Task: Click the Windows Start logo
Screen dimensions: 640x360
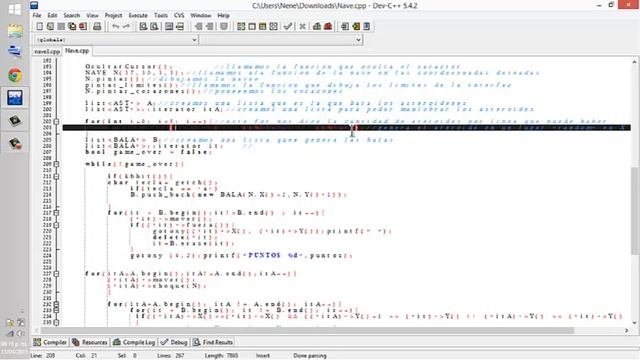Action: [x=15, y=9]
